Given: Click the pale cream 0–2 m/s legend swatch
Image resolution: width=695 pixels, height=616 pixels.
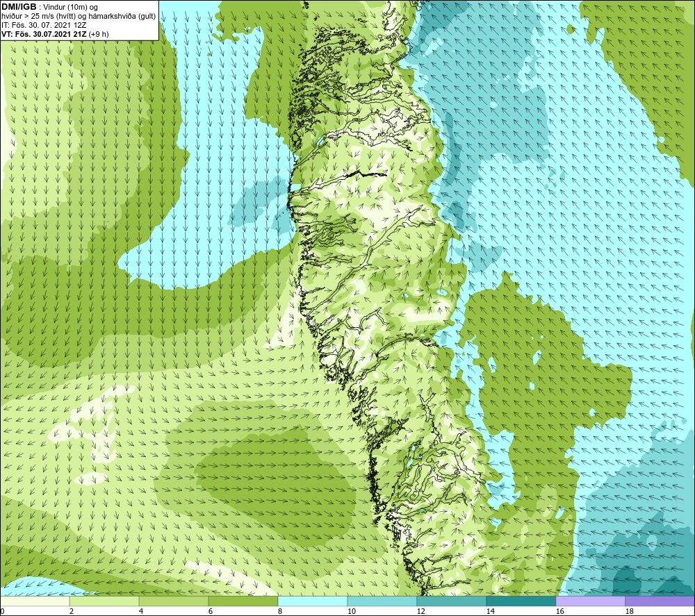Looking at the screenshot, I should [35, 601].
